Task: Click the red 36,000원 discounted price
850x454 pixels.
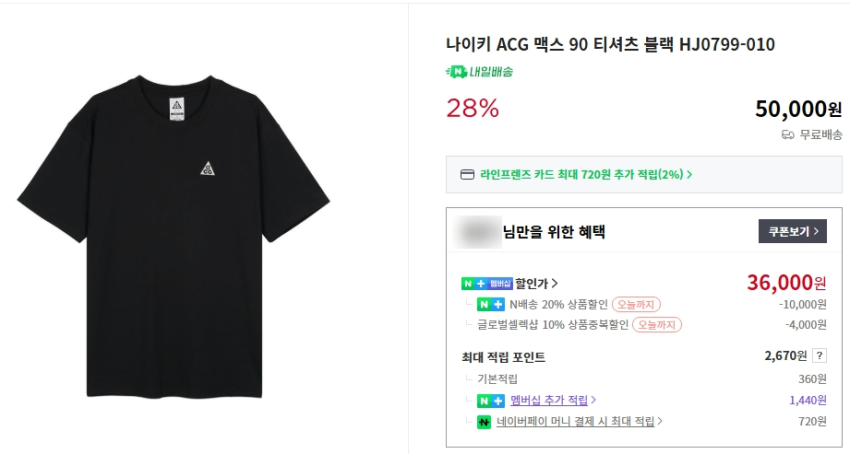Action: 786,283
